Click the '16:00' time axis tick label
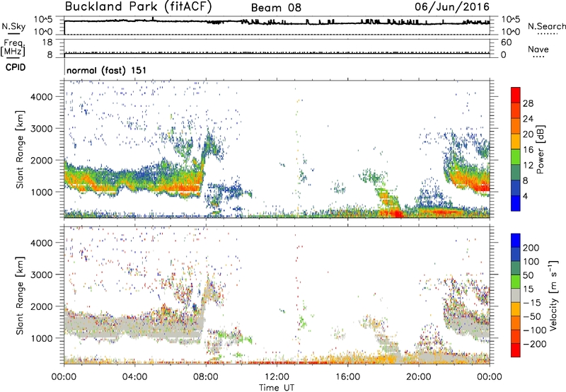The width and height of the screenshot is (566, 392). (x=347, y=377)
